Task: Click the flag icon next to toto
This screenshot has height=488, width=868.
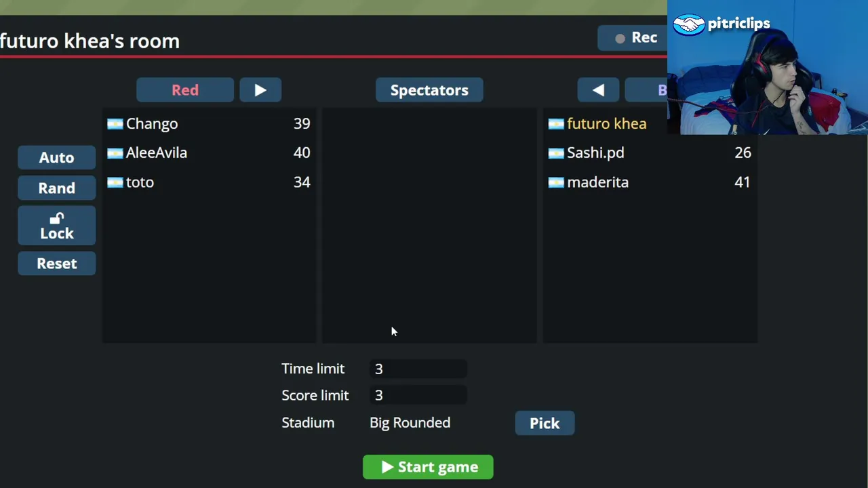Action: click(x=115, y=182)
